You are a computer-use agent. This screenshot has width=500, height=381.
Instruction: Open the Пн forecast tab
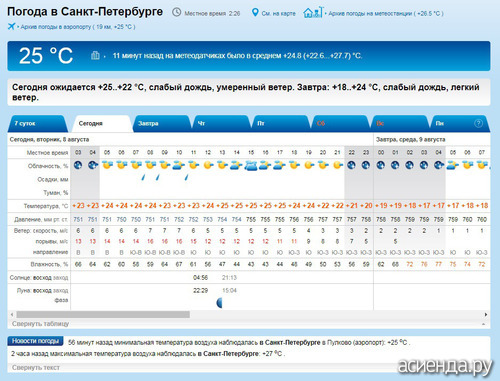tap(459, 124)
